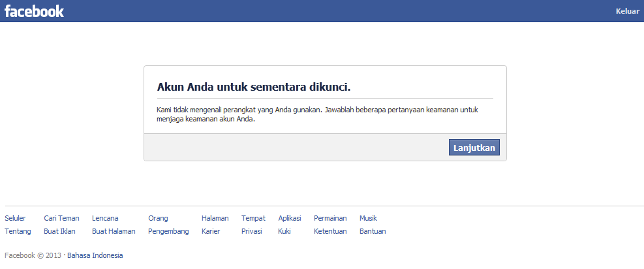Open the Orang footer link

[158, 218]
